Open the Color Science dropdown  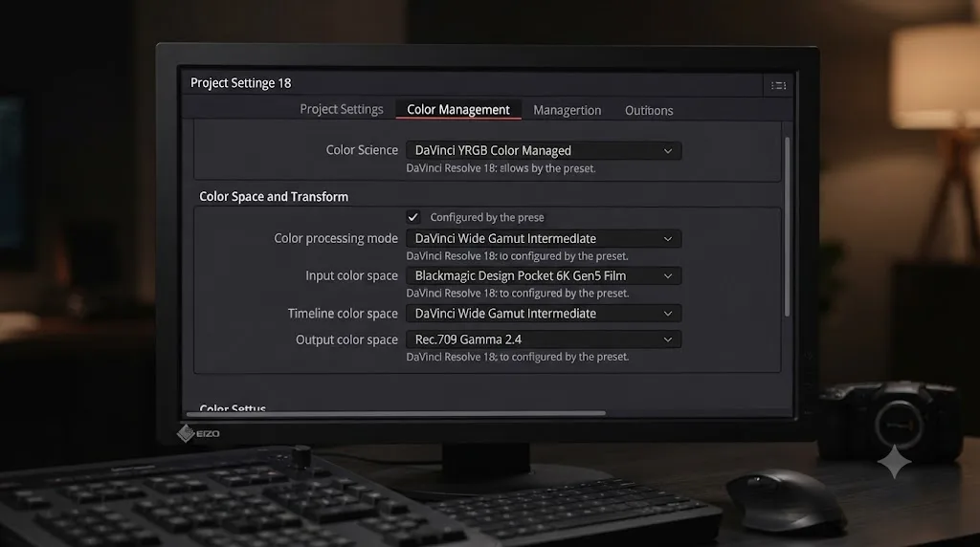click(544, 150)
